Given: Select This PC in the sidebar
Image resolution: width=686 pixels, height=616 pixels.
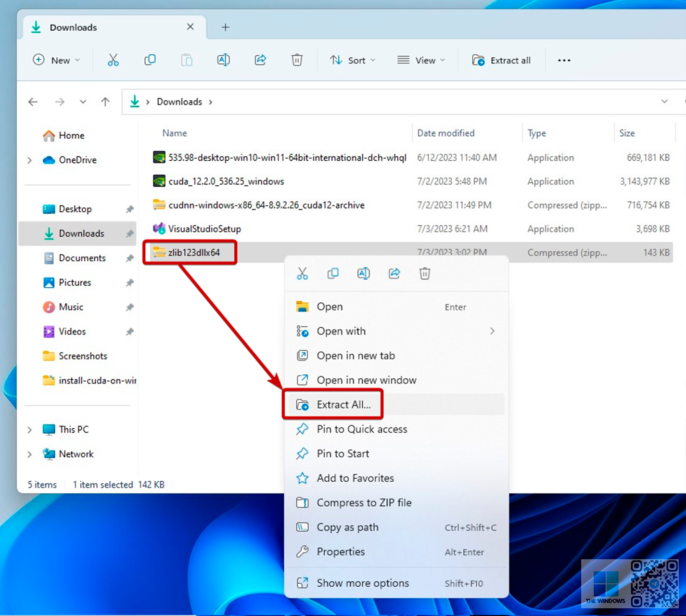Looking at the screenshot, I should pos(66,430).
